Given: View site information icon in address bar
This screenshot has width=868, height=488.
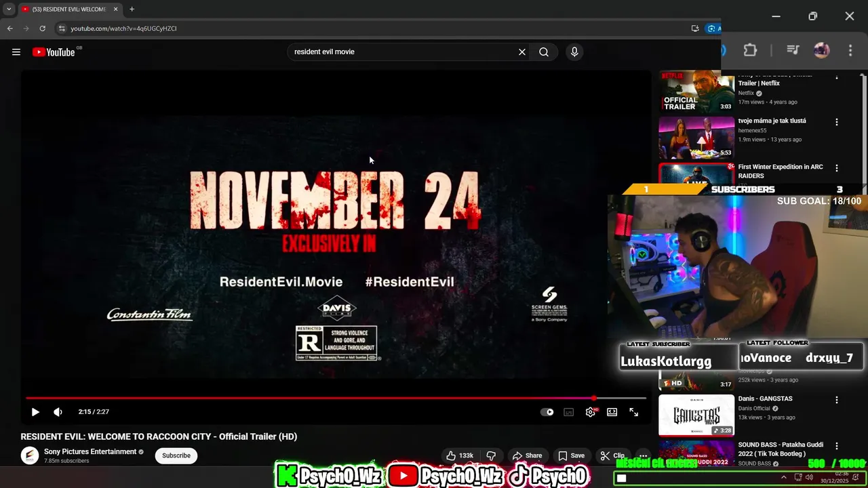Looking at the screenshot, I should coord(61,28).
